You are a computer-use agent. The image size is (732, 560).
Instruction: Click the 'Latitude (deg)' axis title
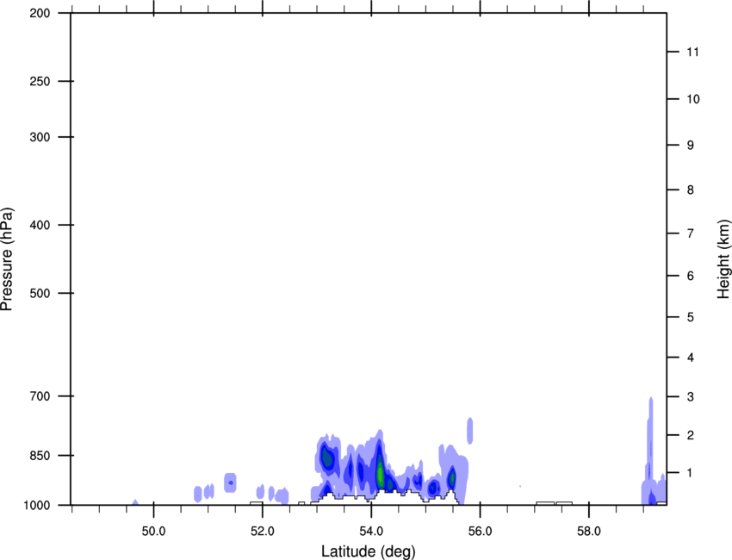pos(368,551)
